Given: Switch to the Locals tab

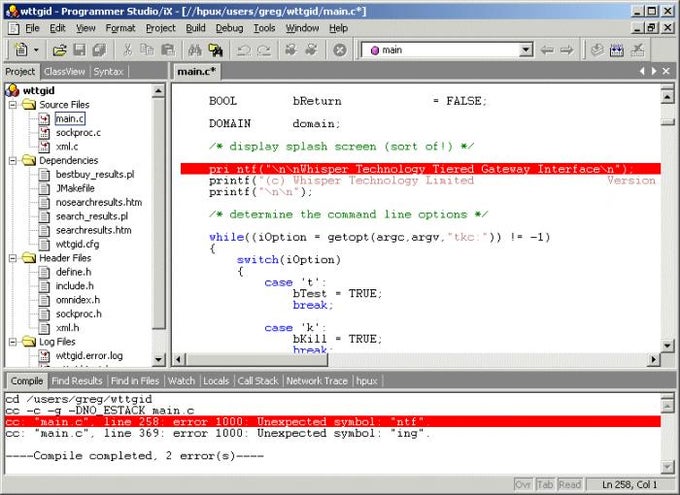Looking at the screenshot, I should click(x=216, y=381).
